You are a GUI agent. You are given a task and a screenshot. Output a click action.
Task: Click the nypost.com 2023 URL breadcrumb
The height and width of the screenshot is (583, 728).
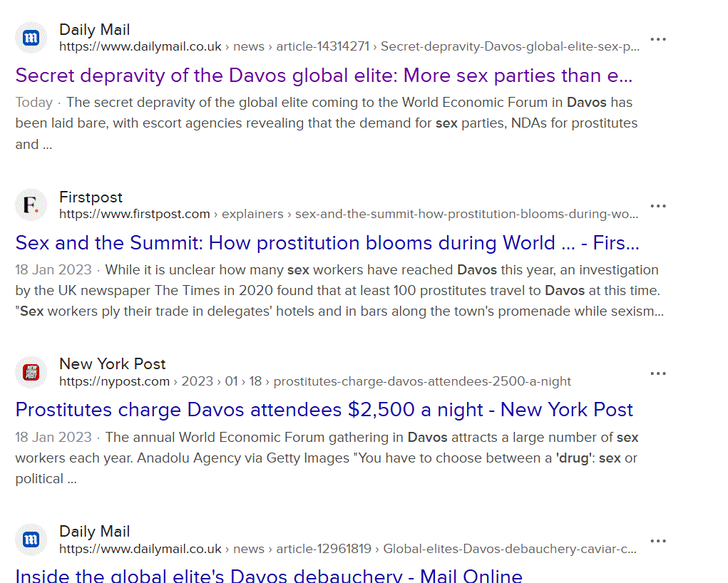click(x=314, y=381)
